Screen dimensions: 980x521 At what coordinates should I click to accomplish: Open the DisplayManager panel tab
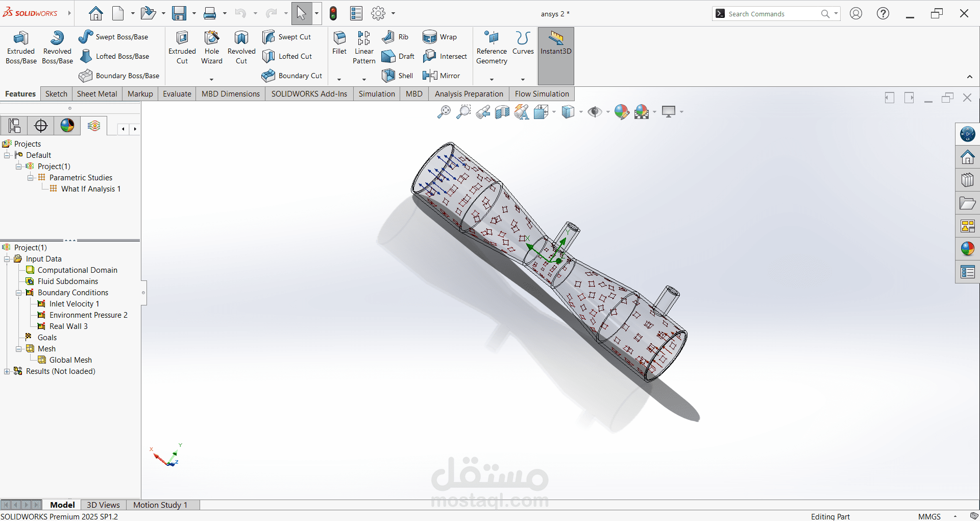tap(67, 126)
